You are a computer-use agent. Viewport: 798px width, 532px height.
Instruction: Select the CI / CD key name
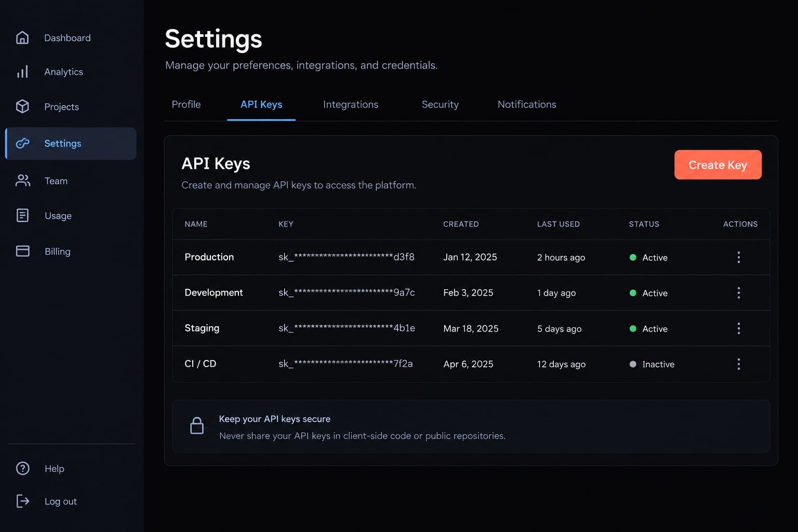click(x=201, y=364)
